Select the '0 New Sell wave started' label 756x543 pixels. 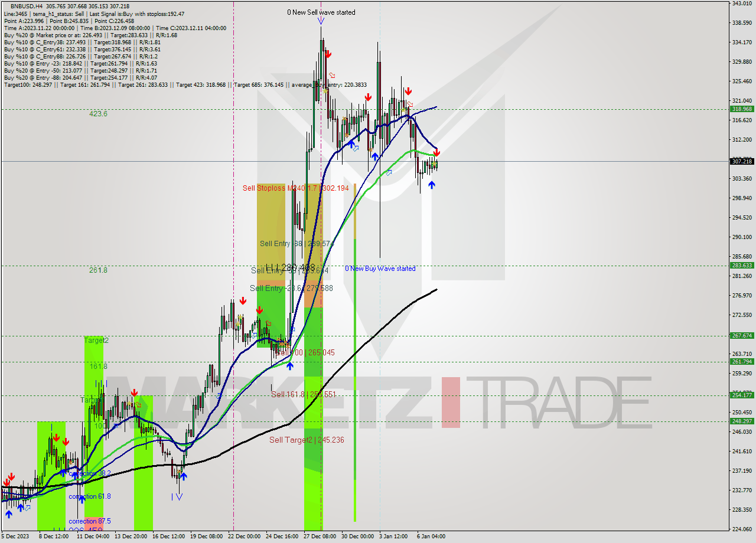tap(321, 12)
